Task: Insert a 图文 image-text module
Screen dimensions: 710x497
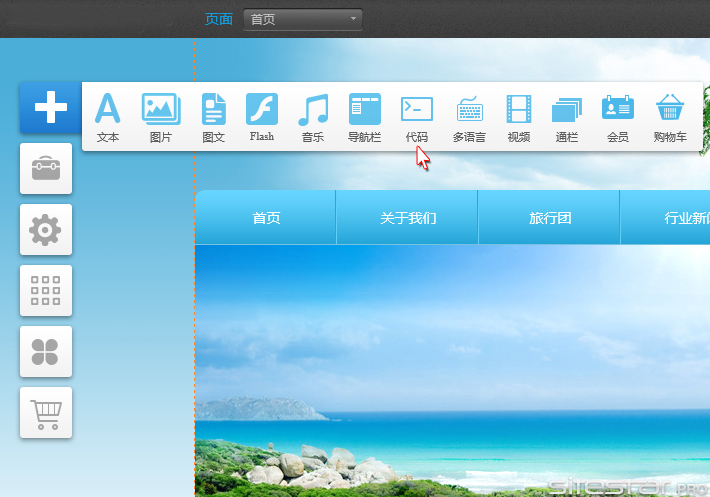Action: tap(214, 116)
